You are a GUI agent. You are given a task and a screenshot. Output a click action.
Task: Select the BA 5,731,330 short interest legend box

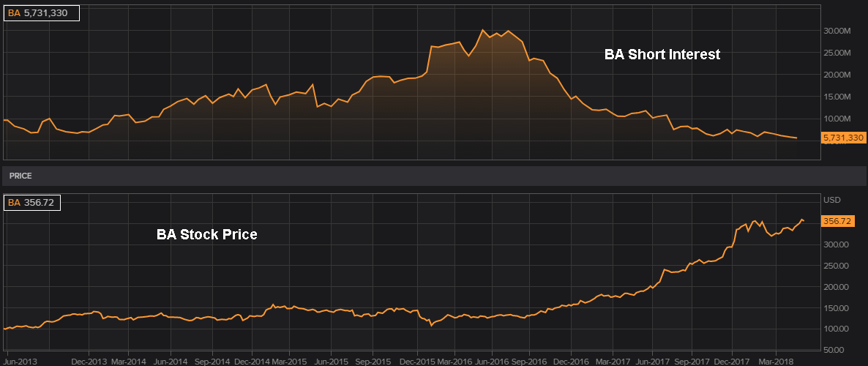[42, 13]
